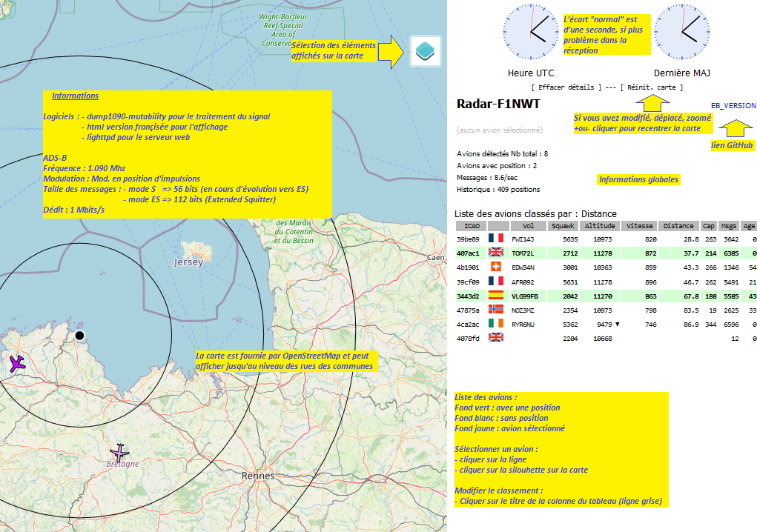
Task: Open the EB_VERSION GitHub link
Action: coord(733,106)
